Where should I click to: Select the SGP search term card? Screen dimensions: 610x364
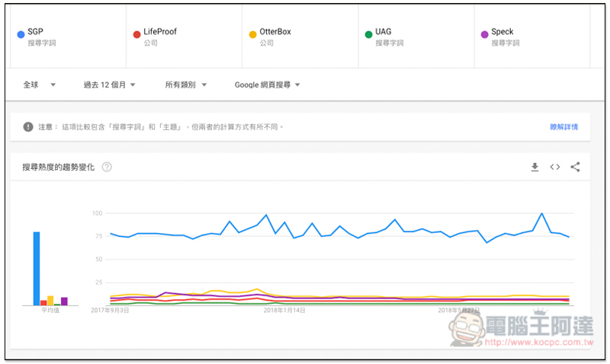click(x=68, y=37)
